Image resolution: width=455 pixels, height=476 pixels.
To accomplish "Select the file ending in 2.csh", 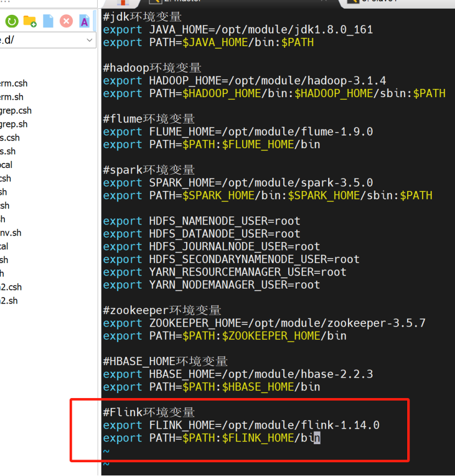I will pos(11,287).
